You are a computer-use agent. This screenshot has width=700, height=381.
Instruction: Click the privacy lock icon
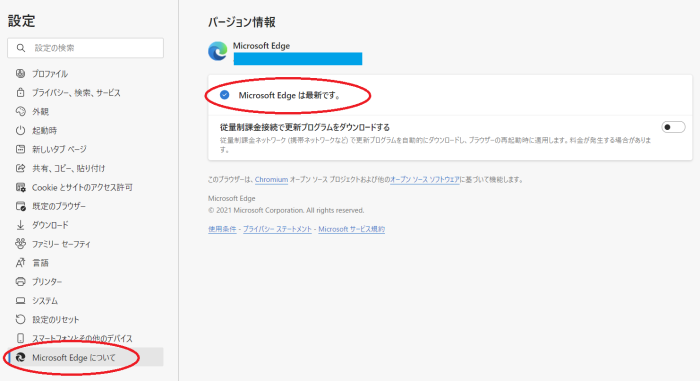pyautogui.click(x=21, y=92)
